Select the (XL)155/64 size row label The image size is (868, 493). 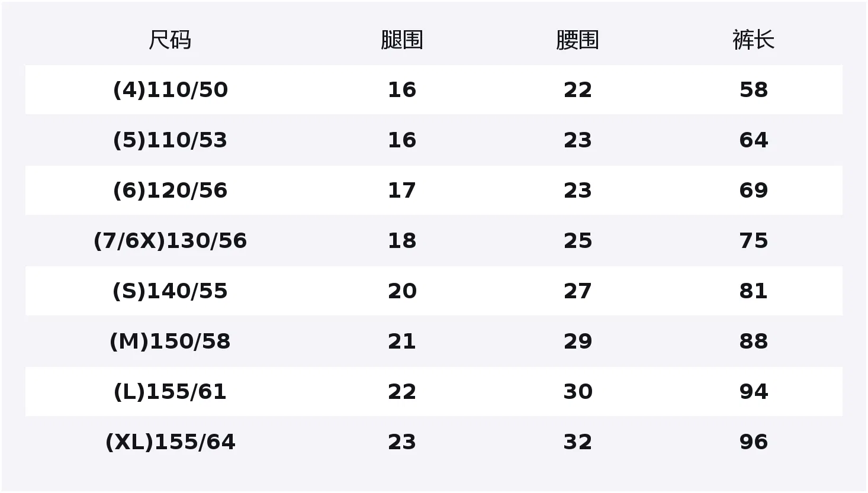(x=171, y=442)
